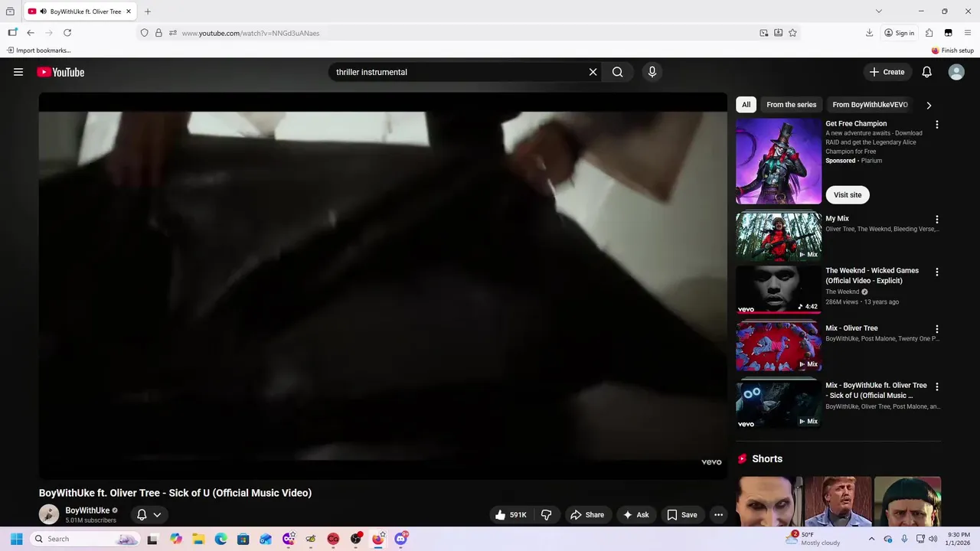Click the main video player area
The width and height of the screenshot is (980, 551).
383,285
